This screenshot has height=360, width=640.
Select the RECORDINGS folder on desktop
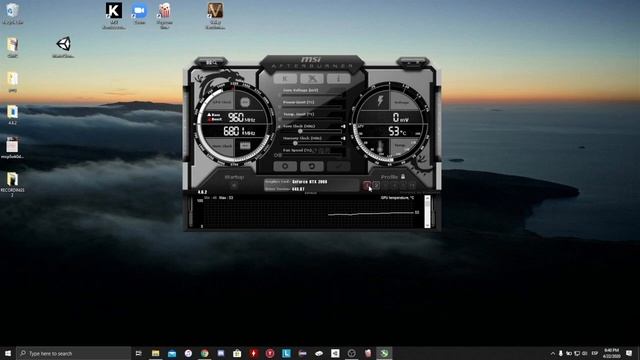tap(12, 185)
